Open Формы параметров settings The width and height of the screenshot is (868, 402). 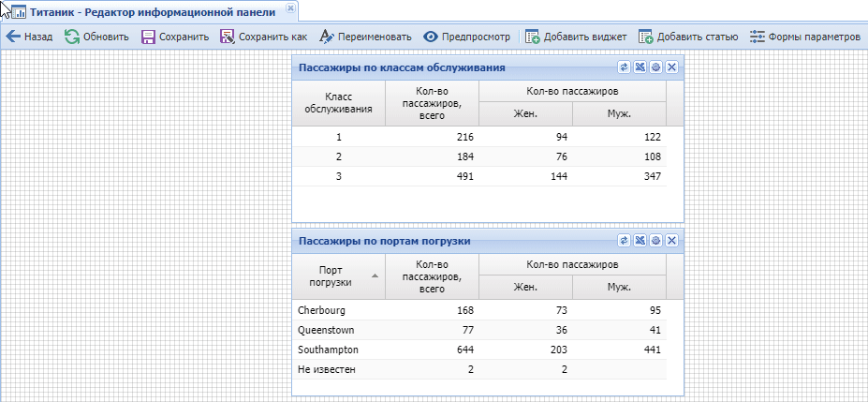[x=805, y=37]
